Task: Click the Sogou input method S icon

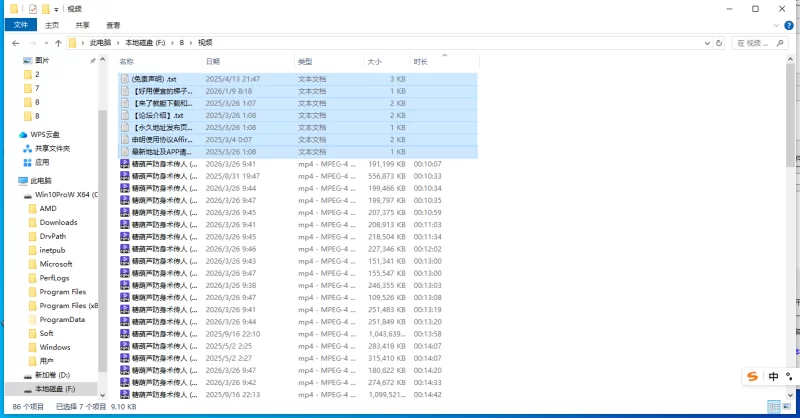Action: (x=752, y=377)
